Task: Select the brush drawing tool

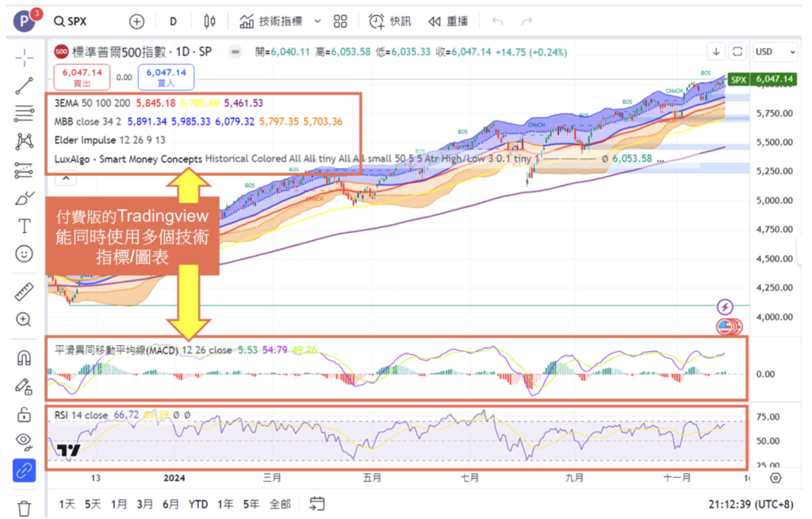Action: pyautogui.click(x=24, y=198)
